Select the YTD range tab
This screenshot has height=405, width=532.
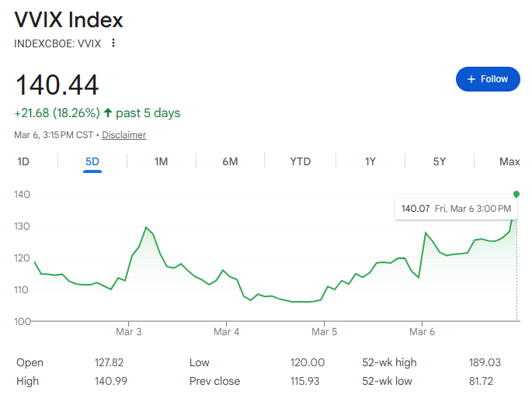tap(300, 161)
